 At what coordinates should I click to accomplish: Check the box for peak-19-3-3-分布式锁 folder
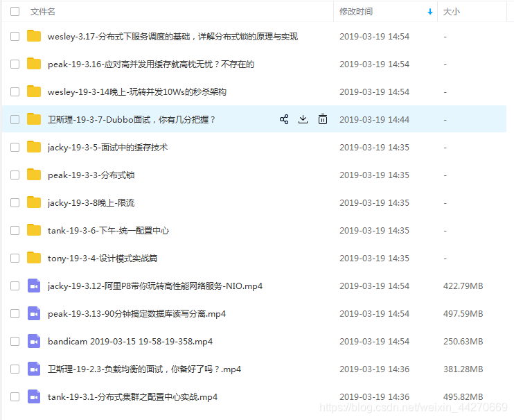(15, 175)
